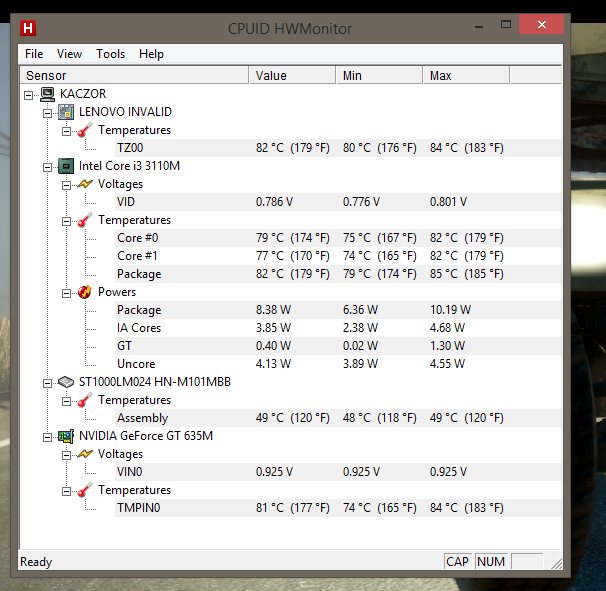This screenshot has width=606, height=591.
Task: Collapse the NVIDIA GeForce GT 635M node
Action: tap(47, 437)
